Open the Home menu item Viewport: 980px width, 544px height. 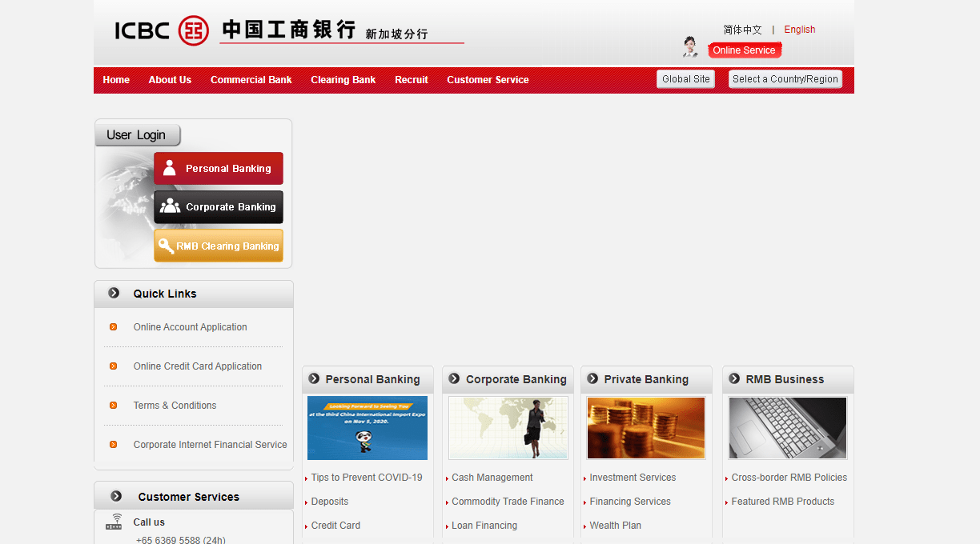pos(116,80)
